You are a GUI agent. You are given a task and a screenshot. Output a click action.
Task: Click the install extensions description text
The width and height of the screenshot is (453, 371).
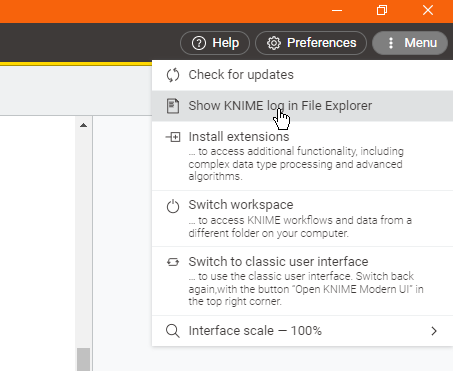point(296,164)
